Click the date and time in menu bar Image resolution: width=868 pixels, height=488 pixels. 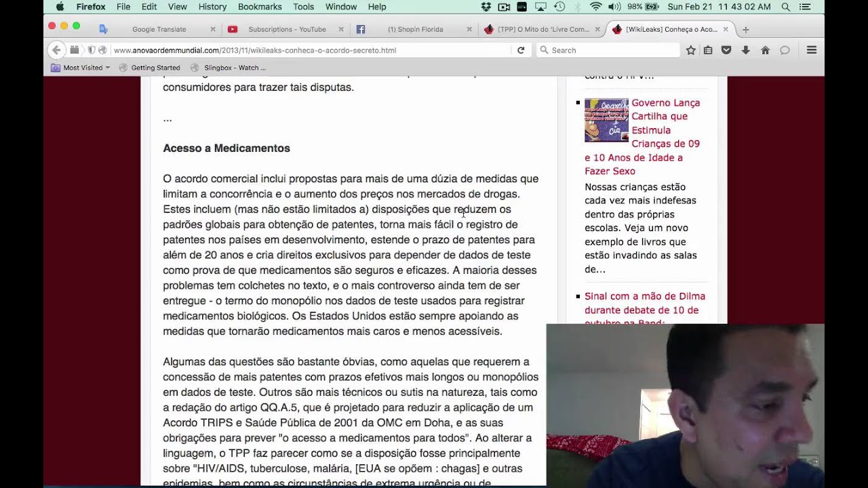[719, 7]
